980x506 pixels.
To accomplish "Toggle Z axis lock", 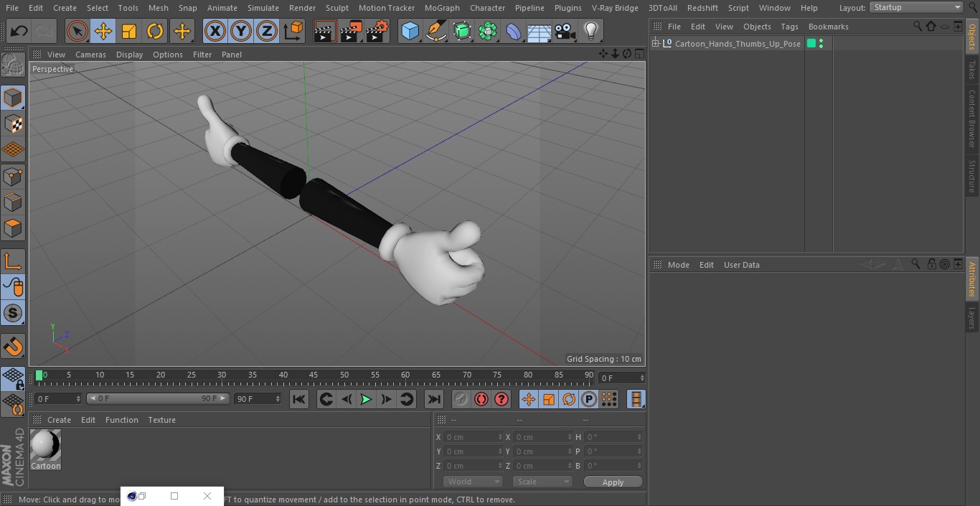I will tap(267, 32).
